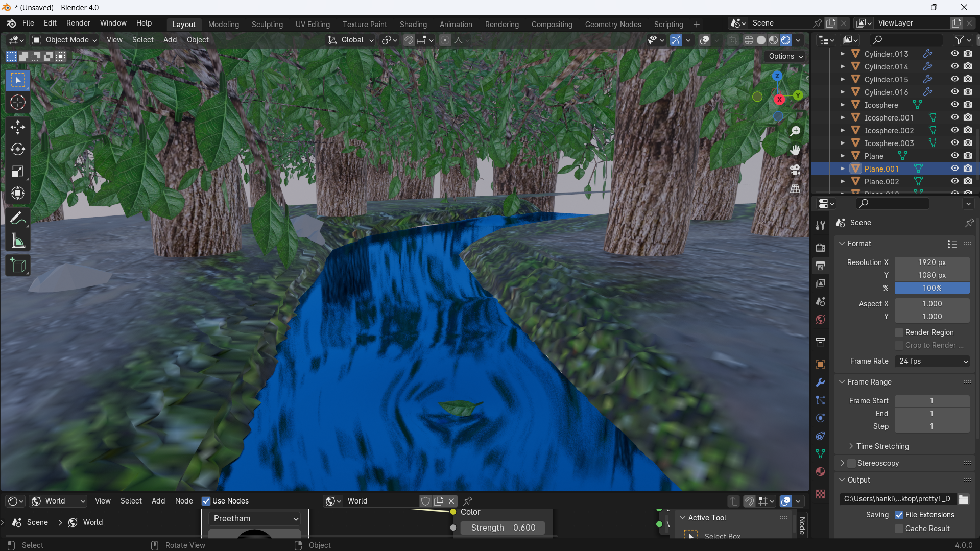The height and width of the screenshot is (551, 980).
Task: Click the viewport Options button
Action: [785, 56]
